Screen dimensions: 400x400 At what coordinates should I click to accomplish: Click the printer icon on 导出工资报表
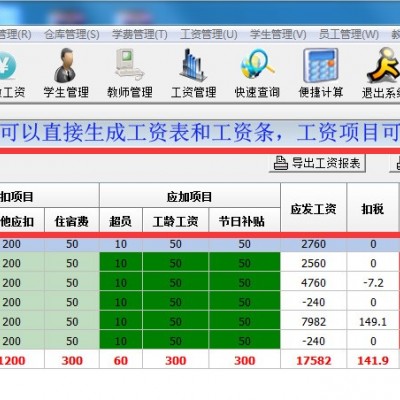(280, 163)
